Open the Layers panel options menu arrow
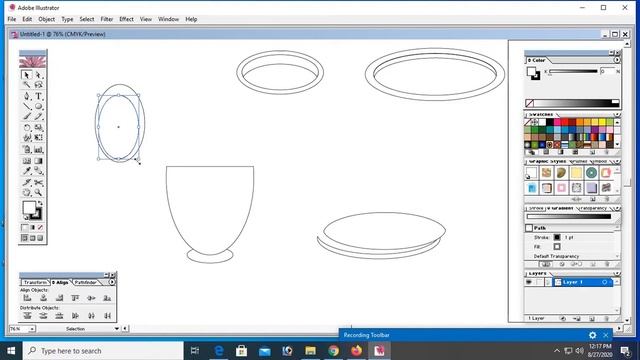The width and height of the screenshot is (640, 360). [617, 273]
